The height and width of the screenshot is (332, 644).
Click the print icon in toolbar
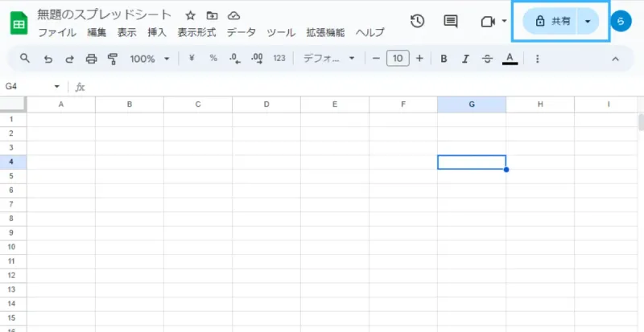[x=91, y=59]
